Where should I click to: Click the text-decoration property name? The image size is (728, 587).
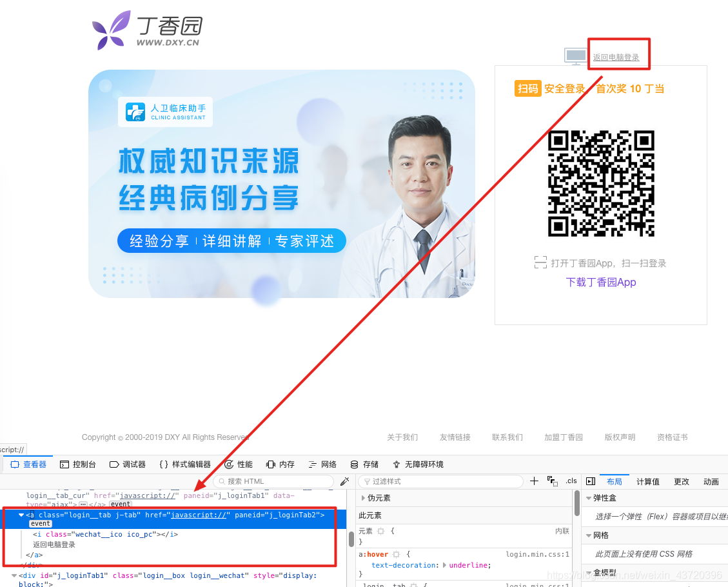404,565
